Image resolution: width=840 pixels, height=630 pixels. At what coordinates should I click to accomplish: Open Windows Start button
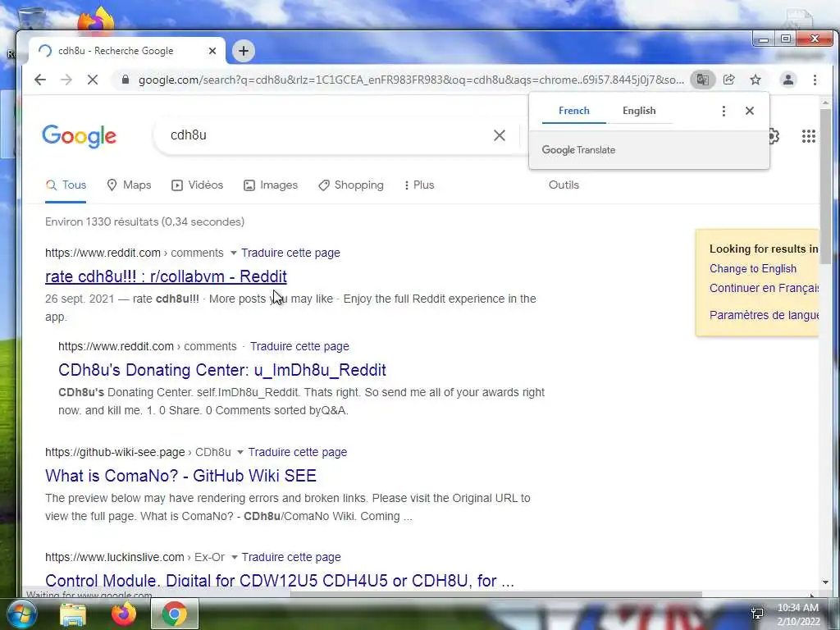click(21, 614)
